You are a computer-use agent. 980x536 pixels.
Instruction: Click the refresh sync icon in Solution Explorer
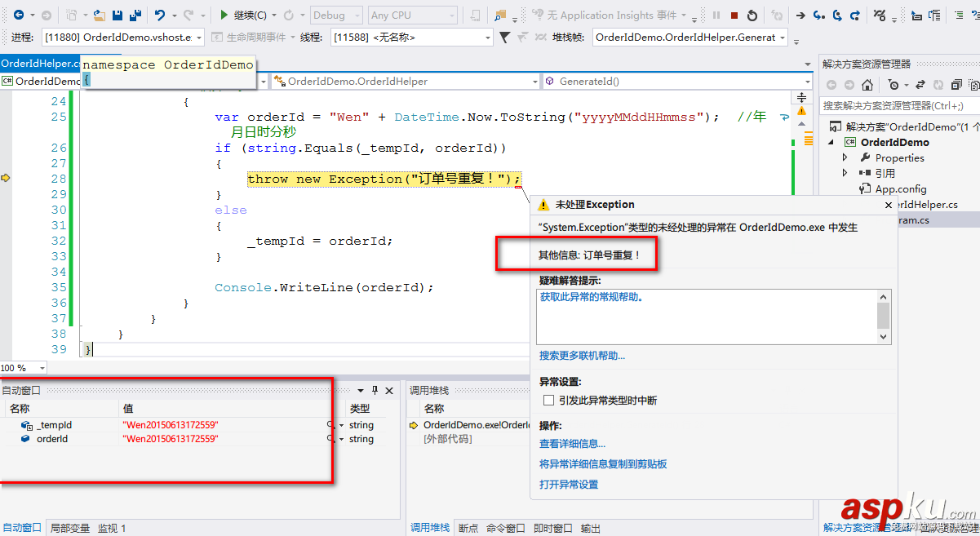(x=938, y=84)
